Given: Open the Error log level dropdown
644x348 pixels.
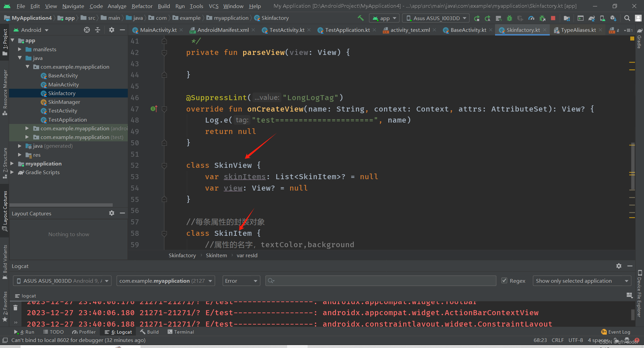Looking at the screenshot, I should click(x=241, y=281).
